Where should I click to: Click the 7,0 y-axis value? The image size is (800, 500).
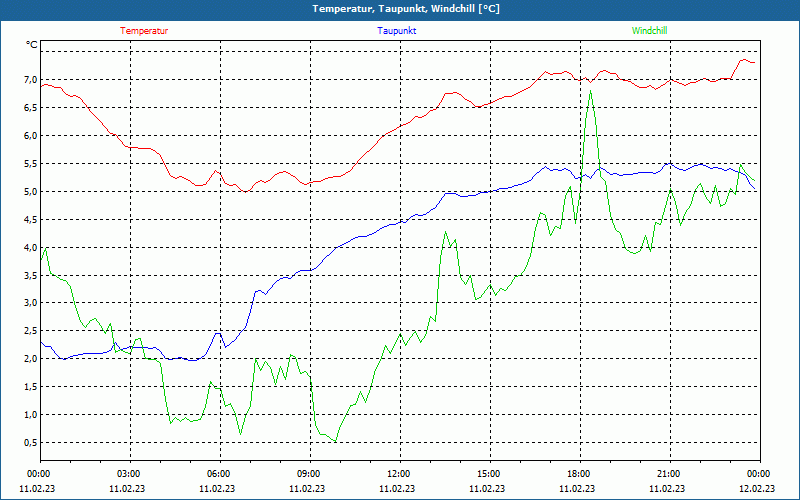pyautogui.click(x=31, y=79)
